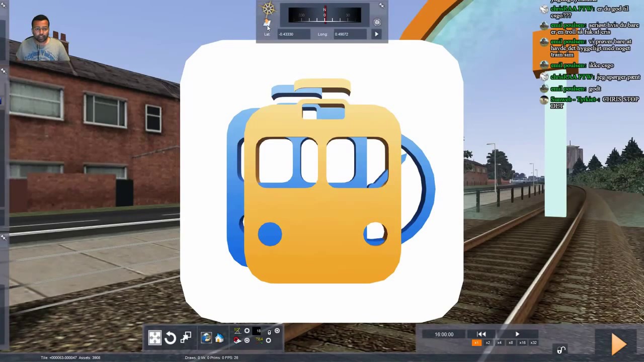Image resolution: width=644 pixels, height=362 pixels.
Task: Select the rotate object tool
Action: click(x=171, y=338)
